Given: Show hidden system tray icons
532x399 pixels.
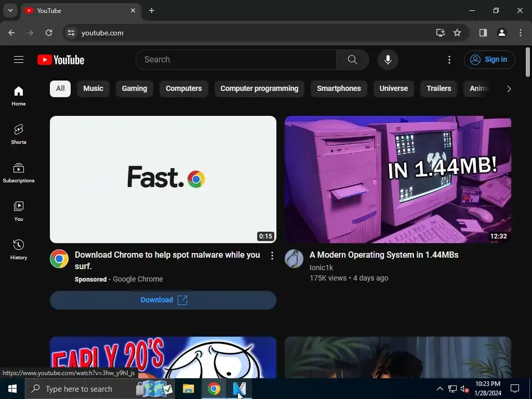Looking at the screenshot, I should [440, 389].
